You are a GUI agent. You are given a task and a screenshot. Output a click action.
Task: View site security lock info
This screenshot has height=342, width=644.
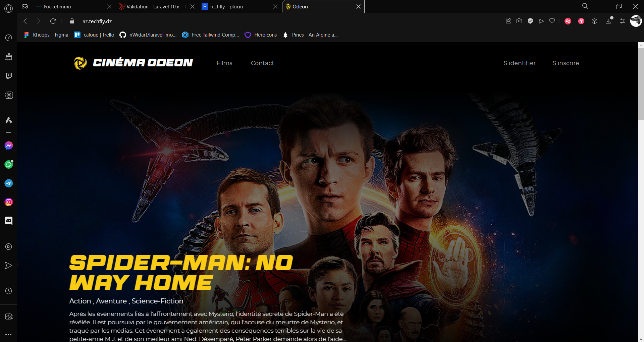click(x=72, y=21)
